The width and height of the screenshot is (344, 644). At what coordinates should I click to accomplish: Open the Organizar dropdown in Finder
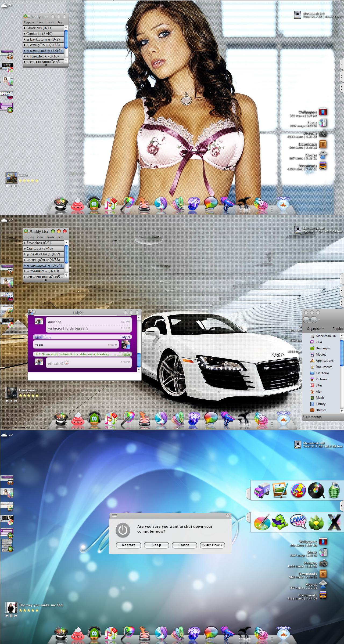pos(316,328)
